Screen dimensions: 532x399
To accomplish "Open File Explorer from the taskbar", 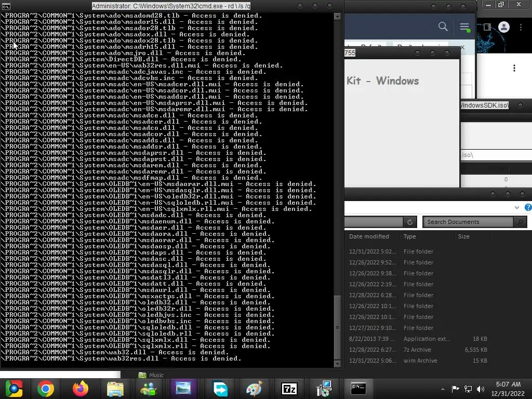I will (115, 389).
